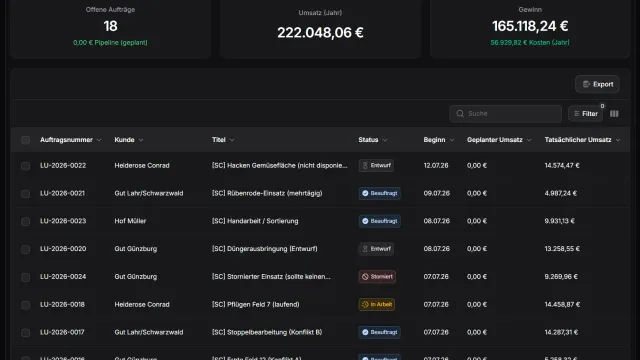The image size is (640, 360).
Task: Select checkbox for LU-2026-0020
Action: point(25,249)
